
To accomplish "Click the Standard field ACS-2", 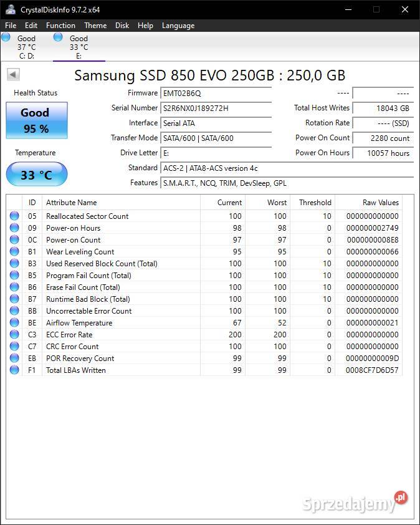I will coord(287,168).
